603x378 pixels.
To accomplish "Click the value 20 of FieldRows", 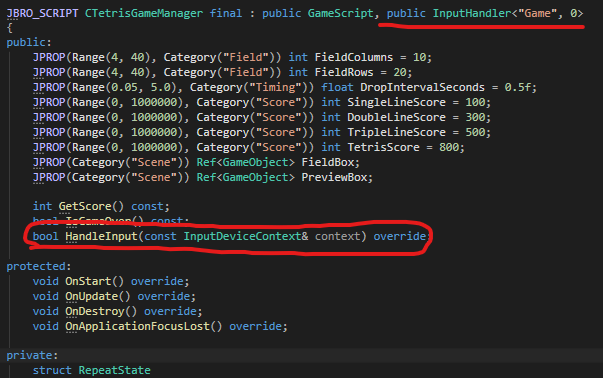I will 400,72.
